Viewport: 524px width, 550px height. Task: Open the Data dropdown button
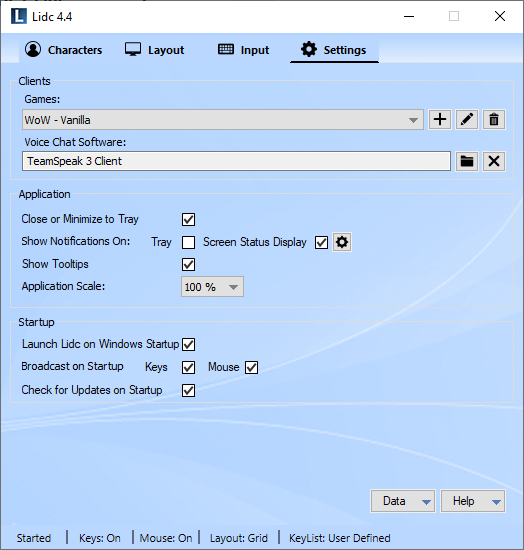(403, 501)
